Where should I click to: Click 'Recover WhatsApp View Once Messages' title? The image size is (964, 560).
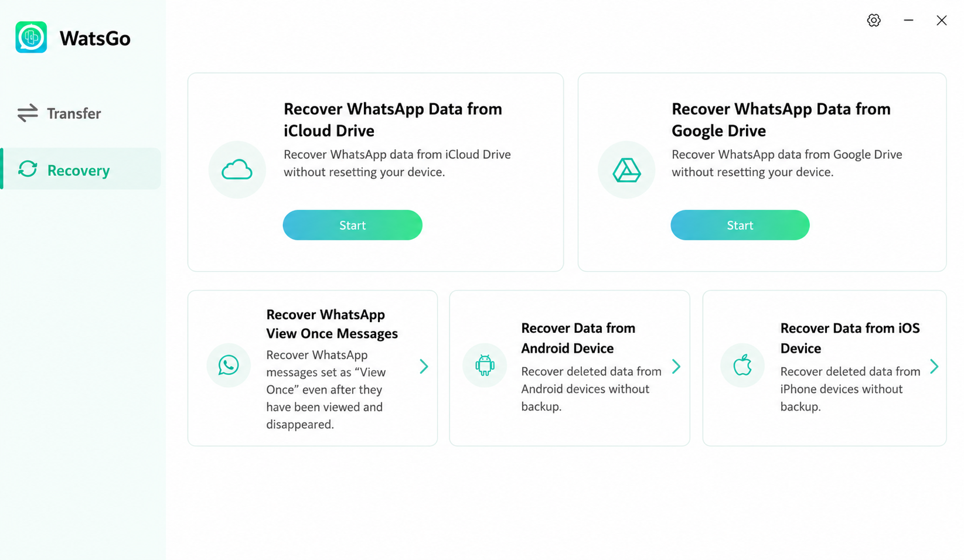click(x=332, y=324)
